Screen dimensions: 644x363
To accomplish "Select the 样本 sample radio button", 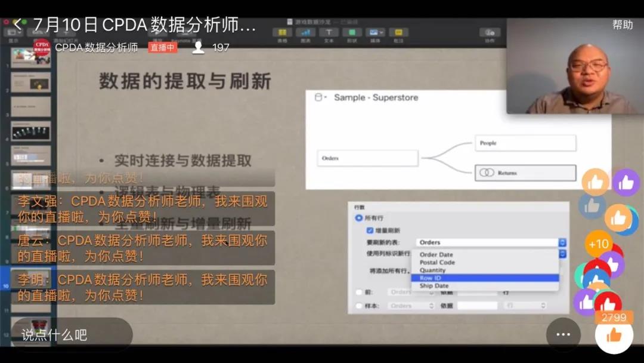I will pos(359,306).
